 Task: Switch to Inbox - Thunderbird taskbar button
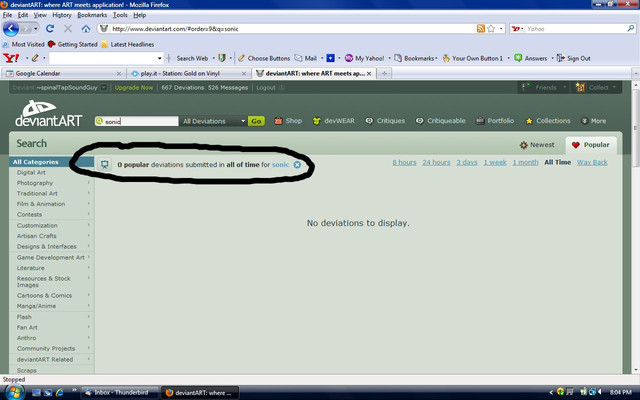pos(120,393)
